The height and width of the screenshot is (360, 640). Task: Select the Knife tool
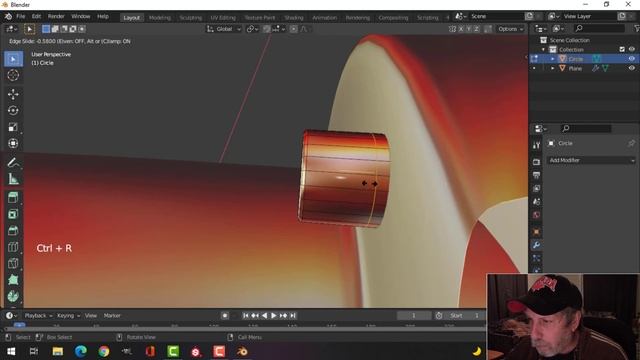13,263
